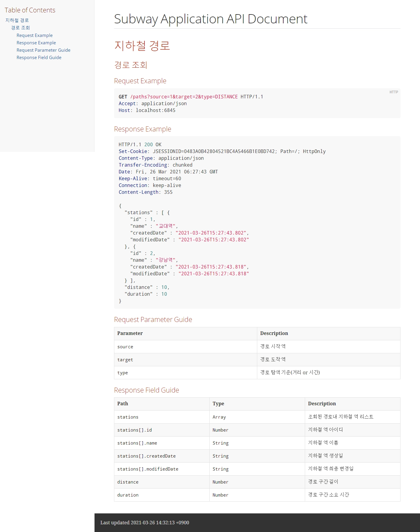
Task: Click the GET /paths request line
Action: coord(191,97)
